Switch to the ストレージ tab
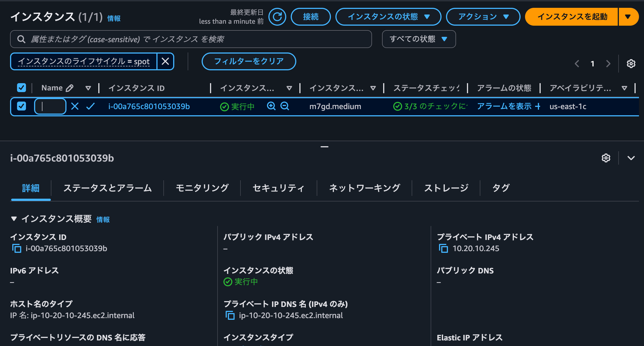Screen dimensions: 644x346 pyautogui.click(x=446, y=188)
